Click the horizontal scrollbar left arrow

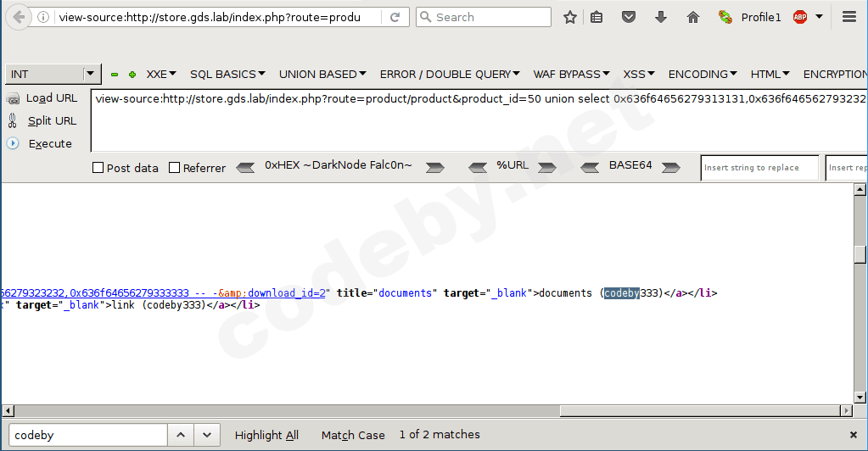click(8, 410)
